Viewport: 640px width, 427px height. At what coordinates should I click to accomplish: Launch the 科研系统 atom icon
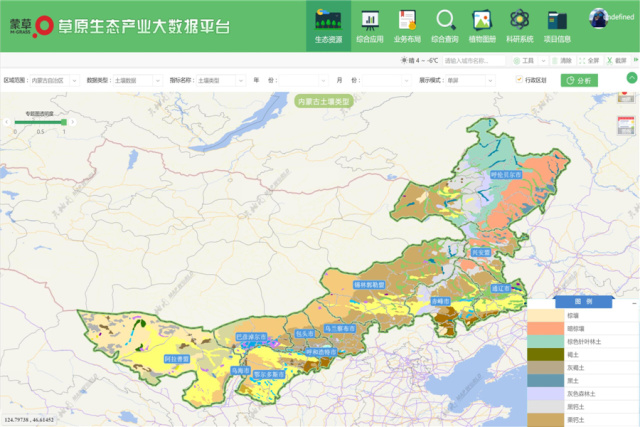tap(519, 19)
